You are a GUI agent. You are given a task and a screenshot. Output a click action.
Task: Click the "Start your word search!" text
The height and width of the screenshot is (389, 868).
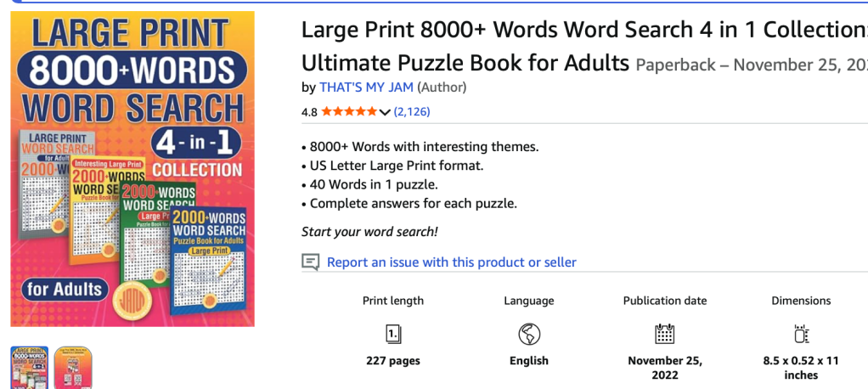coord(369,232)
